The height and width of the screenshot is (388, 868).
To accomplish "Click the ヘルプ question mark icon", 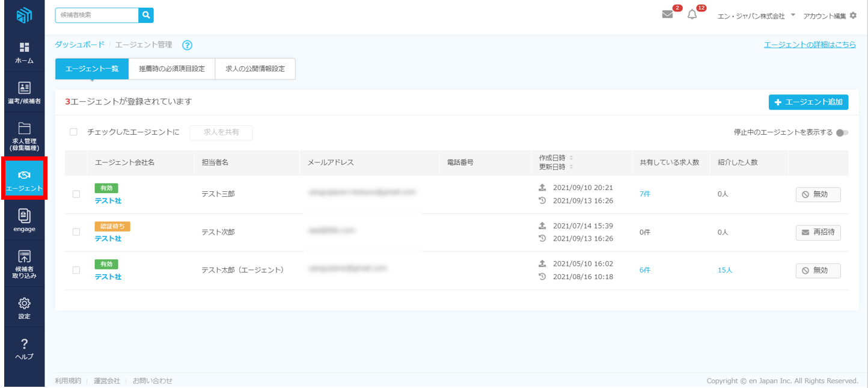I will pos(24,343).
